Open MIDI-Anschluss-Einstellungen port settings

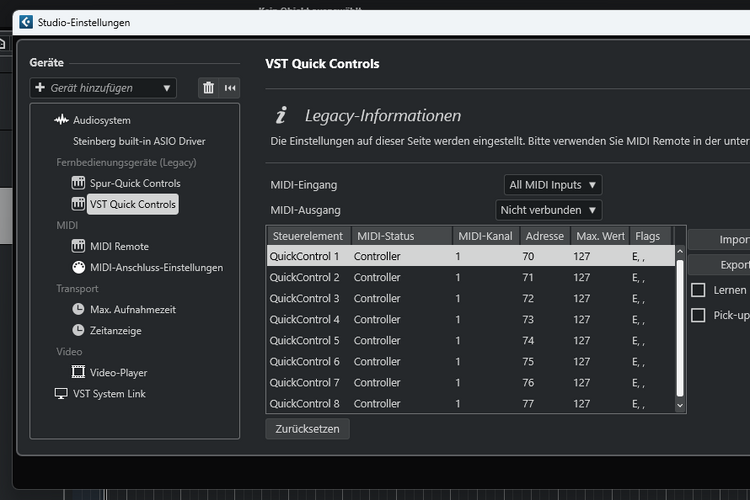[x=156, y=267]
